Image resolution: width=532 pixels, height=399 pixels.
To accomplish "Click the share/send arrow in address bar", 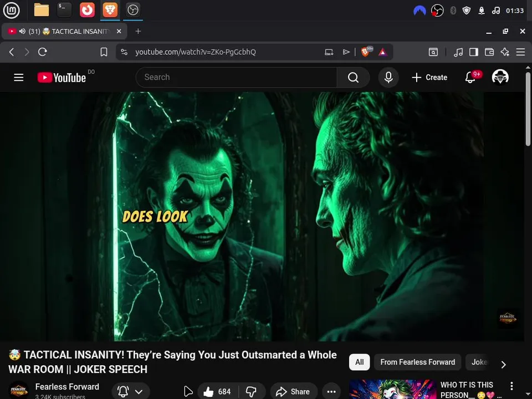I will [x=346, y=52].
